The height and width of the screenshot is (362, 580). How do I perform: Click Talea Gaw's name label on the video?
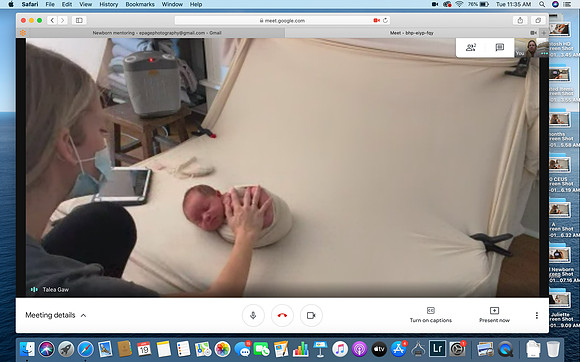click(55, 290)
